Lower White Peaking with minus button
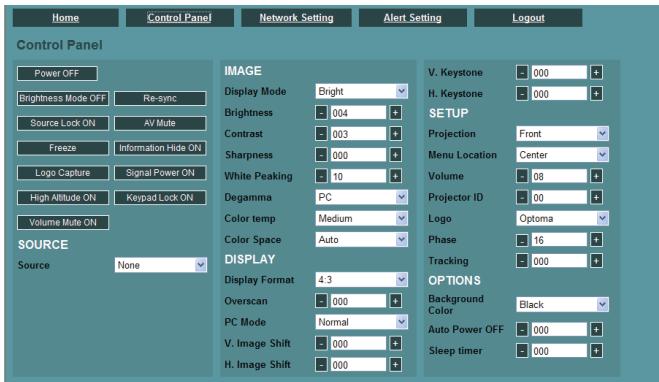Screen dimensions: 659x382 pos(321,176)
